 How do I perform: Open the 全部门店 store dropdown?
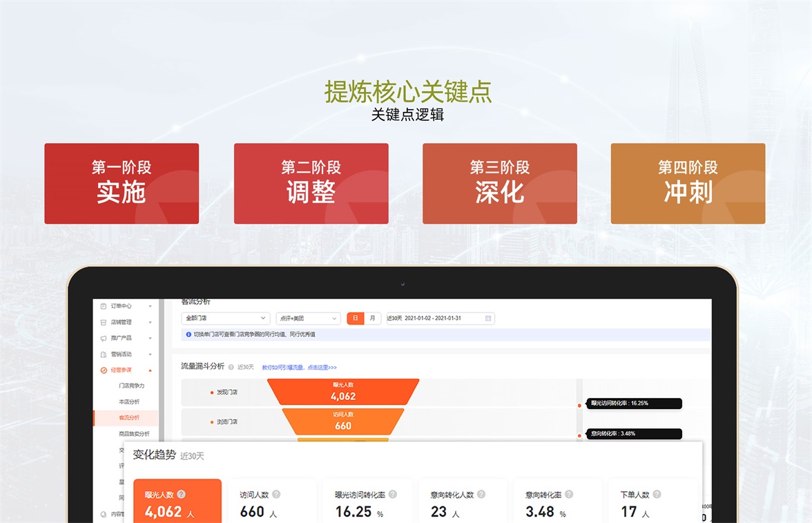pos(225,318)
